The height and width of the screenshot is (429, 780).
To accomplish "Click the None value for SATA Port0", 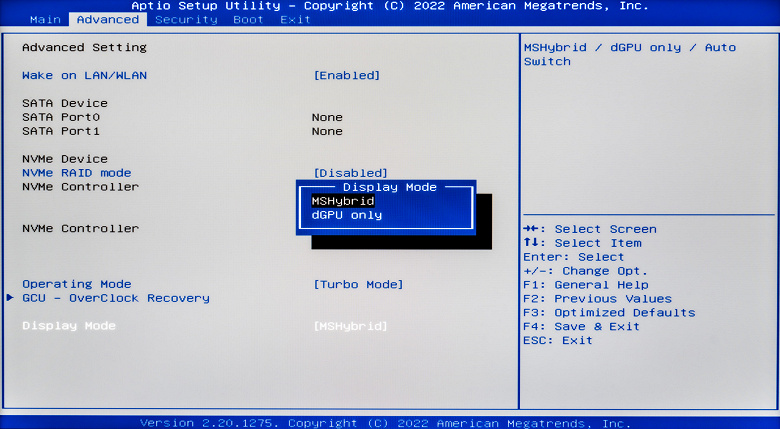I will 327,117.
